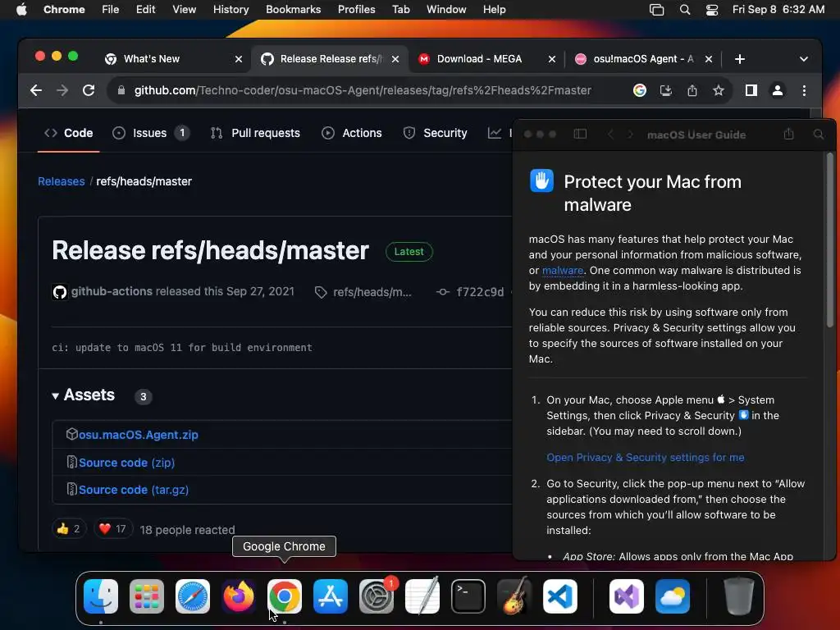Open the GitHub Issues tab
The height and width of the screenshot is (630, 840).
[x=151, y=133]
